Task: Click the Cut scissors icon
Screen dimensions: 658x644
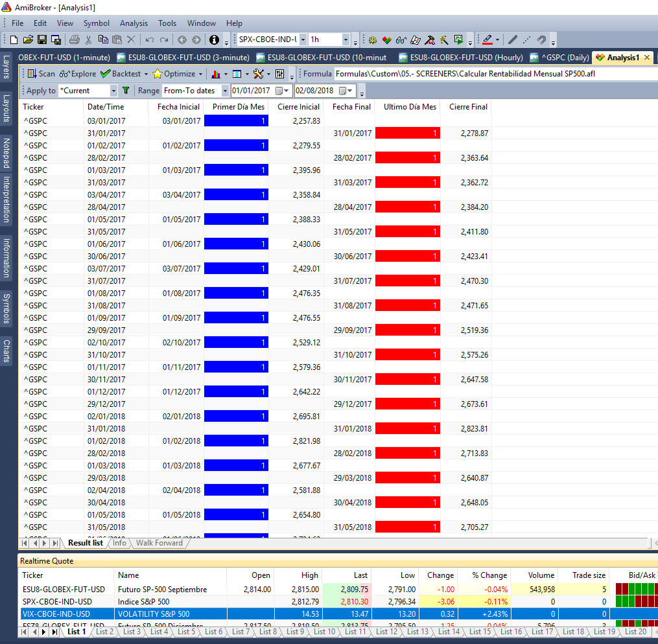Action: [x=89, y=40]
